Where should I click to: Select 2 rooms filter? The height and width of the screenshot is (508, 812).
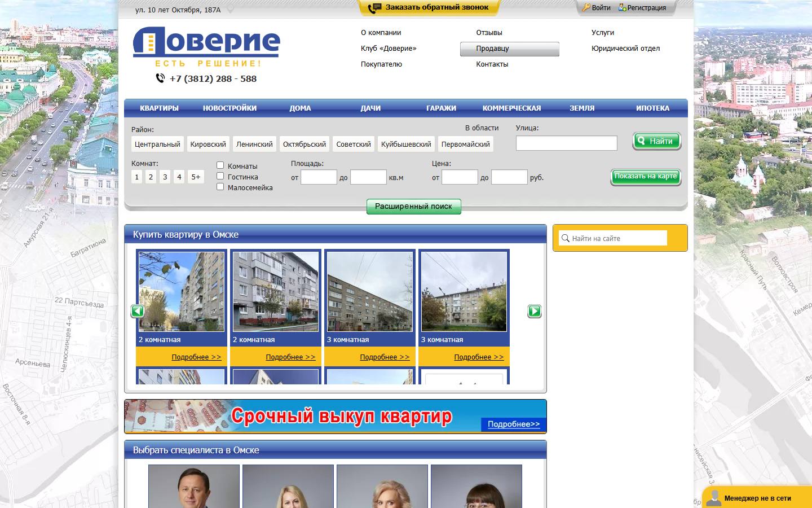click(x=151, y=177)
